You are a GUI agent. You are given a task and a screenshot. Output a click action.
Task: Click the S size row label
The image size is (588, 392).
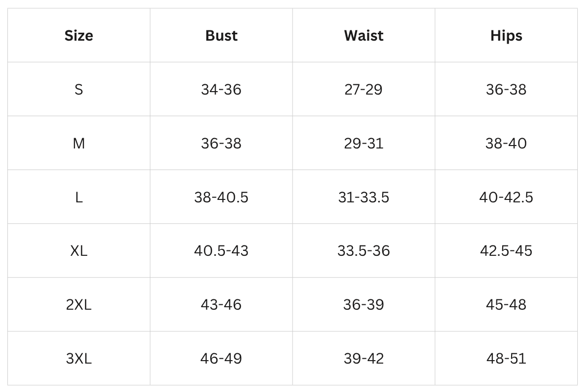click(x=79, y=90)
